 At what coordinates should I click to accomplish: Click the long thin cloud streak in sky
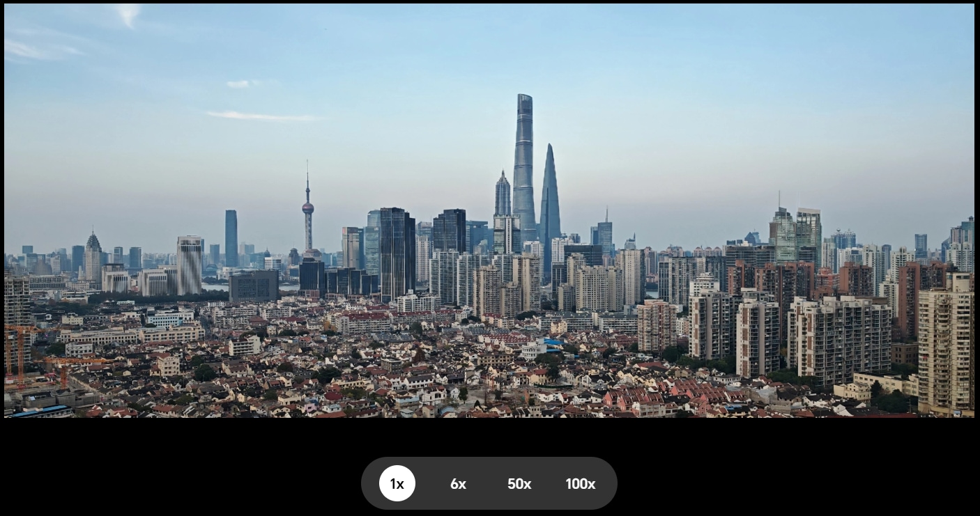coord(261,116)
